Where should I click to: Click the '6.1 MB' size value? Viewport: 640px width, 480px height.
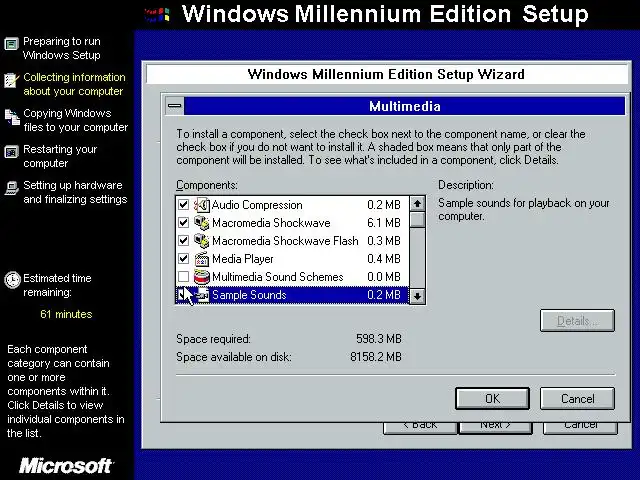[384, 223]
